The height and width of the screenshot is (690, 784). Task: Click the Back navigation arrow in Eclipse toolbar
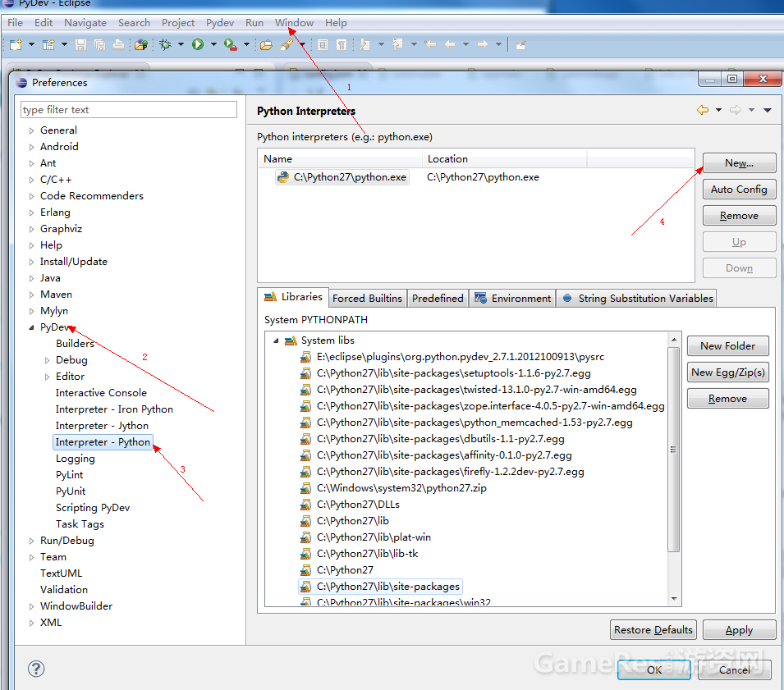pos(450,44)
